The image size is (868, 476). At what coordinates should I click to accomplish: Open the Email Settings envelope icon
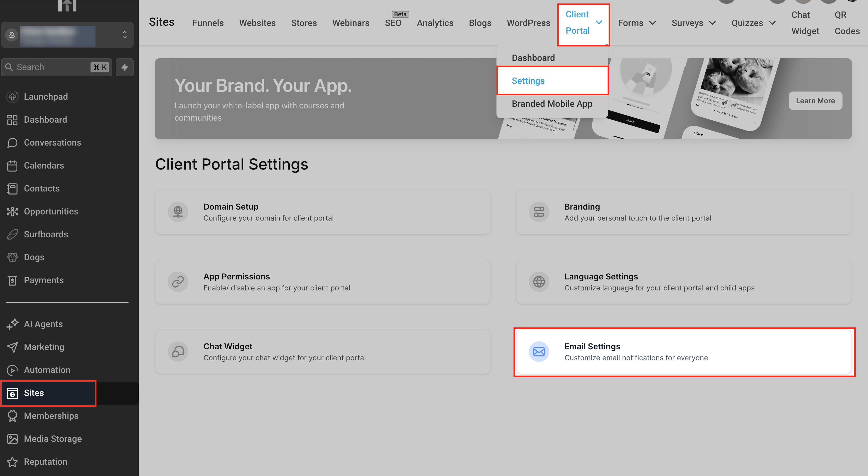539,352
